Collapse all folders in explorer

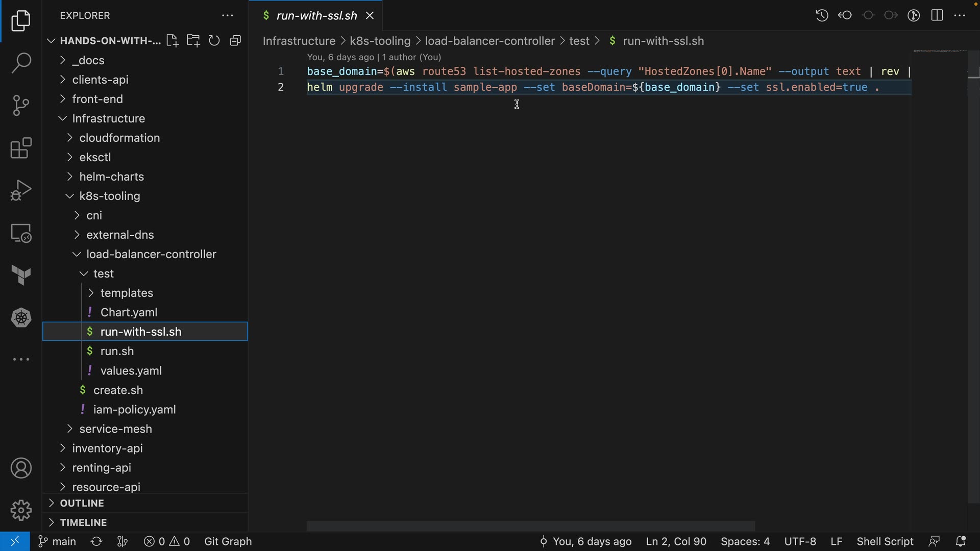pyautogui.click(x=235, y=41)
